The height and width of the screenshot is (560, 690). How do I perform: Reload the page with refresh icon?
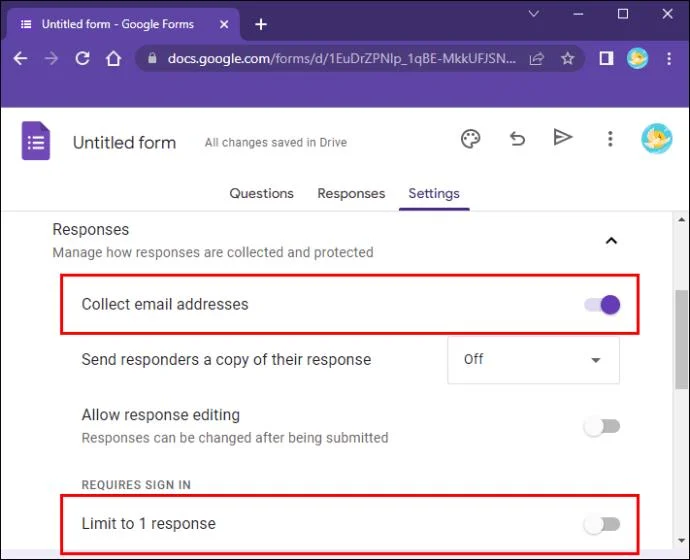82,58
